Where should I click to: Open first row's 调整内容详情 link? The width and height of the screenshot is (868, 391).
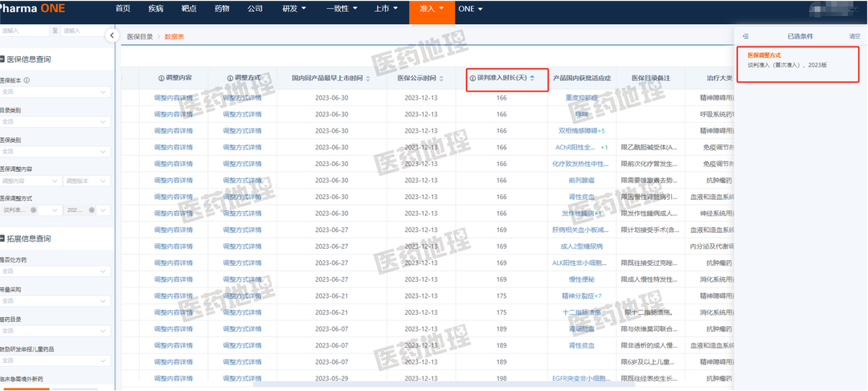click(x=173, y=97)
